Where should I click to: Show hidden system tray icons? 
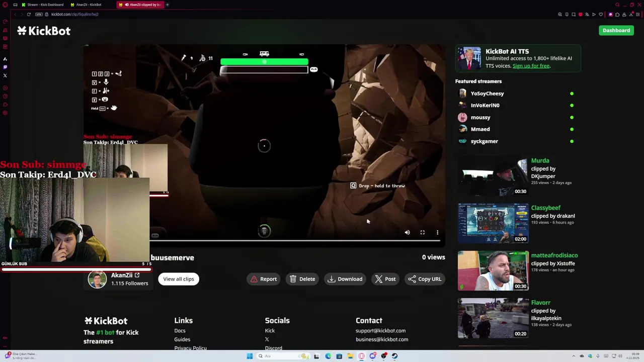(x=574, y=356)
